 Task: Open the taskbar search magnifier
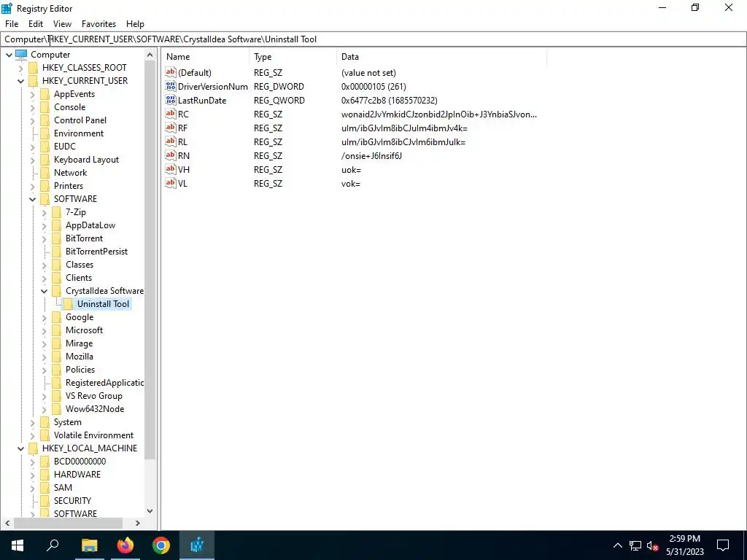[53, 545]
